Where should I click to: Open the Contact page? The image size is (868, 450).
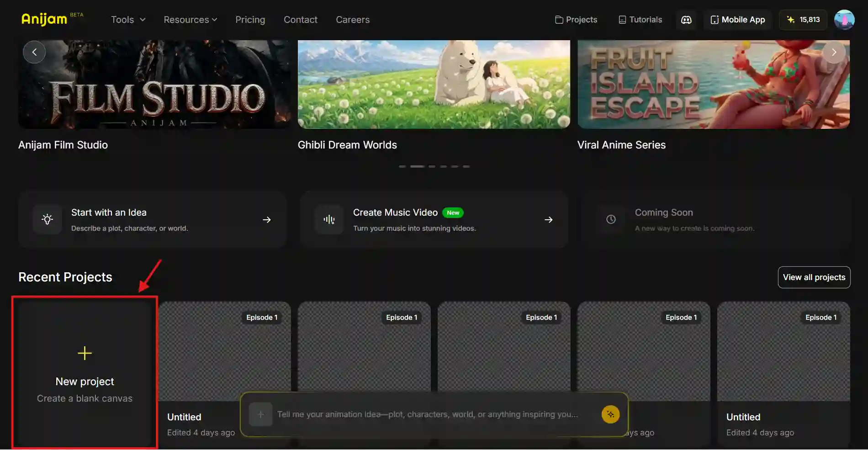301,20
